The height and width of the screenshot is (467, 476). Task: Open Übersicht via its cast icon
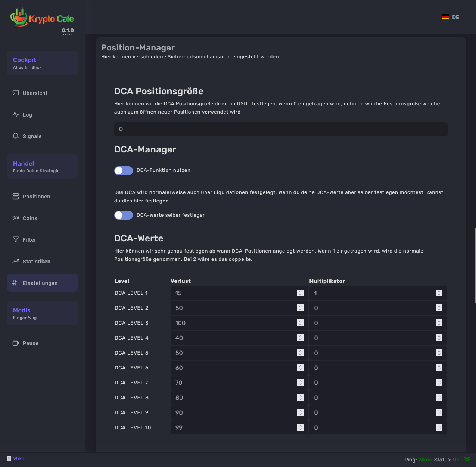click(x=16, y=93)
